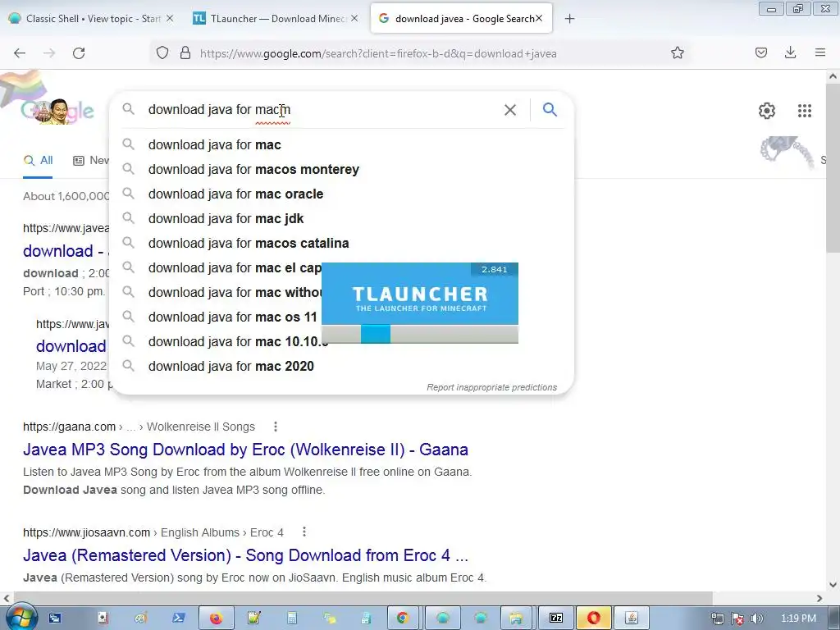Choose suggestion 'download java for macos catalina'

click(341, 243)
